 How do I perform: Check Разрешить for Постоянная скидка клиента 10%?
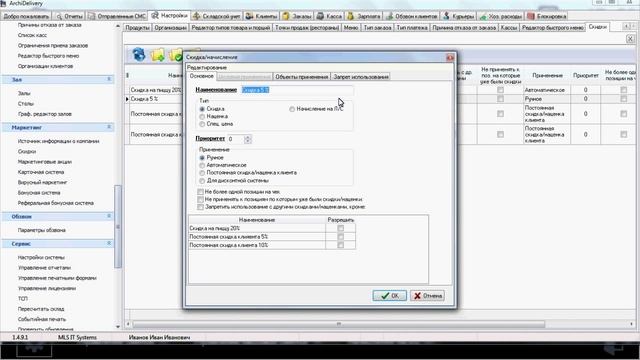tap(341, 245)
